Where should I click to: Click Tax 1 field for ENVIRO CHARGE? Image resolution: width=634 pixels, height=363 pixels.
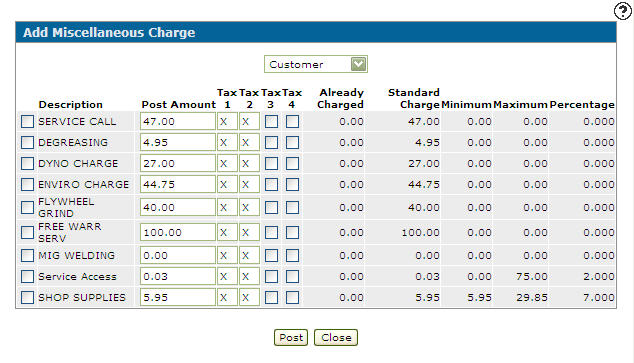click(x=227, y=184)
